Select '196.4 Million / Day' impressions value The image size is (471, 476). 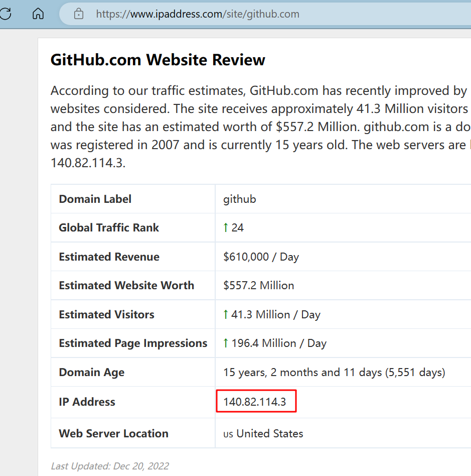[279, 343]
